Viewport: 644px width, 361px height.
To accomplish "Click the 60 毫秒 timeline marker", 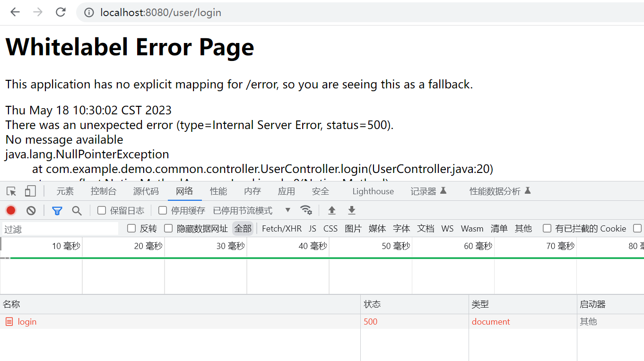I will 478,246.
